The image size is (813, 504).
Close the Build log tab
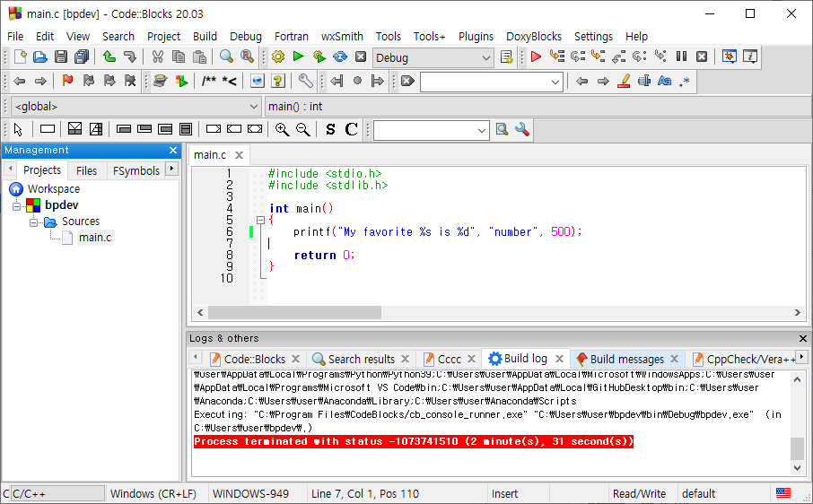click(x=559, y=359)
